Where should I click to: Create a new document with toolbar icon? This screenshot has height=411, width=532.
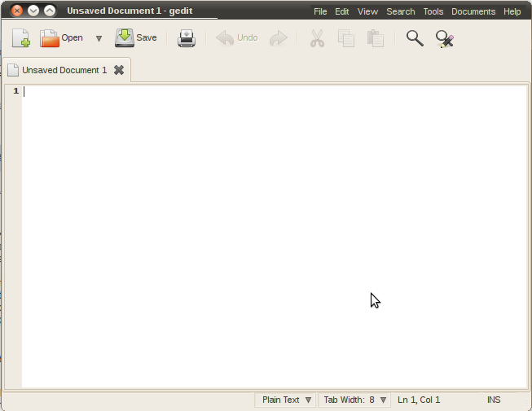(21, 38)
